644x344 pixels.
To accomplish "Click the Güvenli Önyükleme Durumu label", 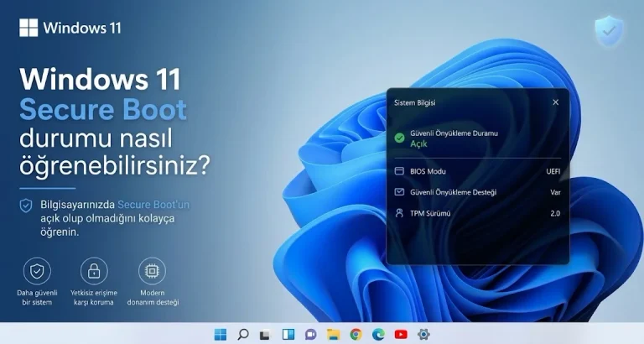I will [454, 133].
